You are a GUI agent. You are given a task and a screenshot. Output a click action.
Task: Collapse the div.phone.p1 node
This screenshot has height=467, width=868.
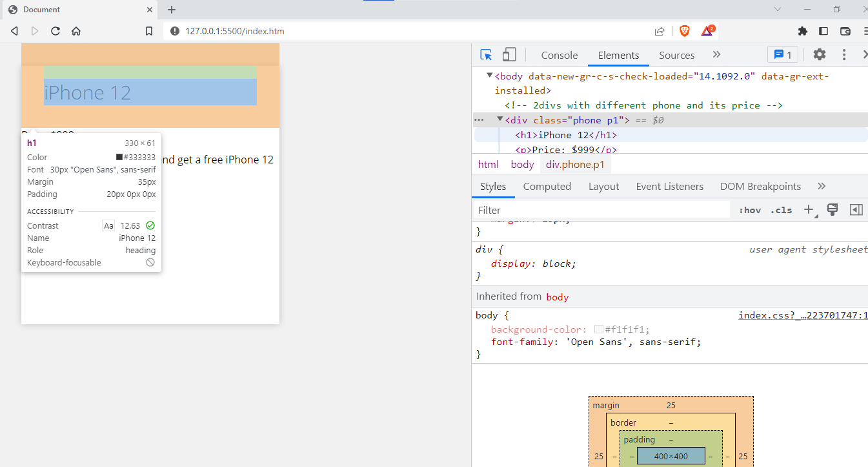500,119
